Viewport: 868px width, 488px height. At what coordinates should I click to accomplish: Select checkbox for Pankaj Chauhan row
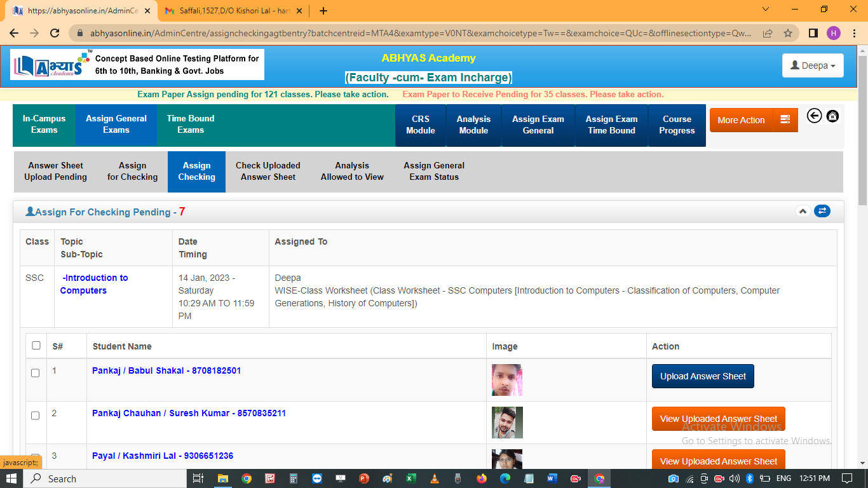pyautogui.click(x=36, y=416)
